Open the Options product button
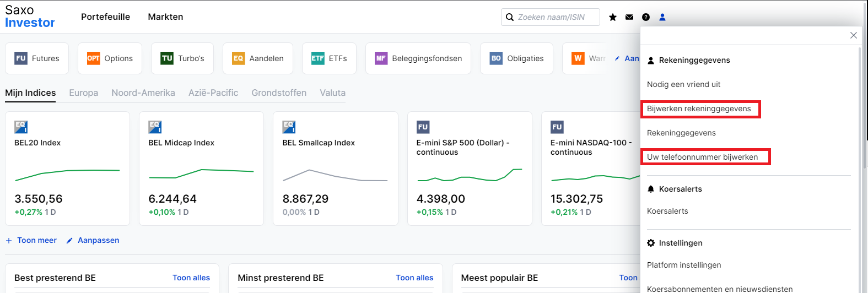This screenshot has height=293, width=868. [x=110, y=58]
